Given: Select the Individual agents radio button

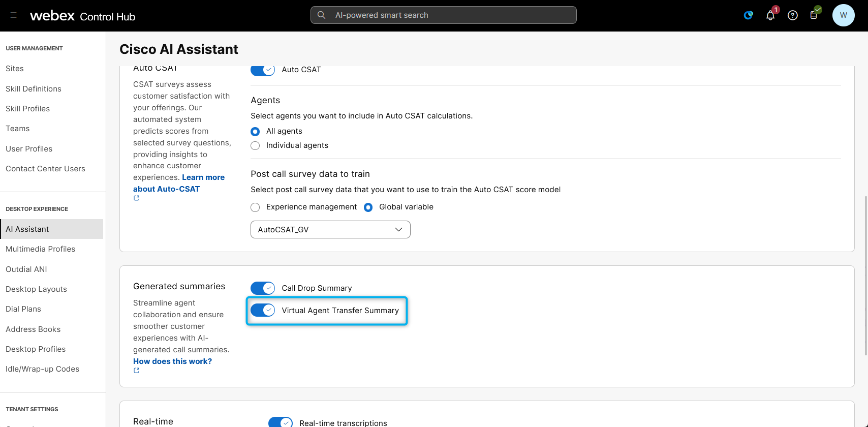Looking at the screenshot, I should click(x=255, y=146).
